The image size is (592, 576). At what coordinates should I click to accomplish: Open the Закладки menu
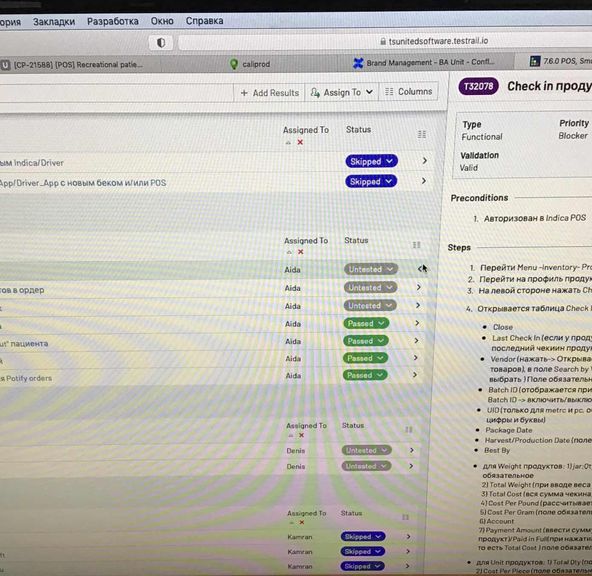point(54,22)
